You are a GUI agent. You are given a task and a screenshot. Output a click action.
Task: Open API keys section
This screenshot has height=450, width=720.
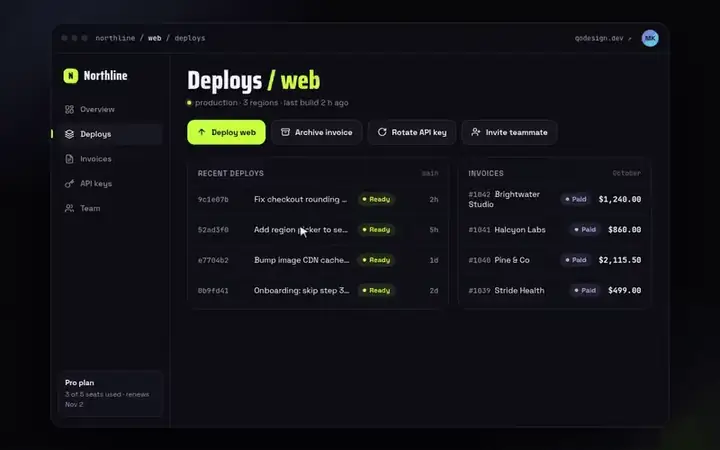pos(110,184)
